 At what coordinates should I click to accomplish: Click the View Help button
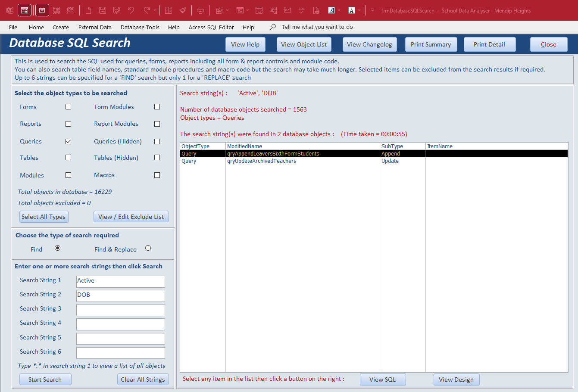tap(245, 44)
